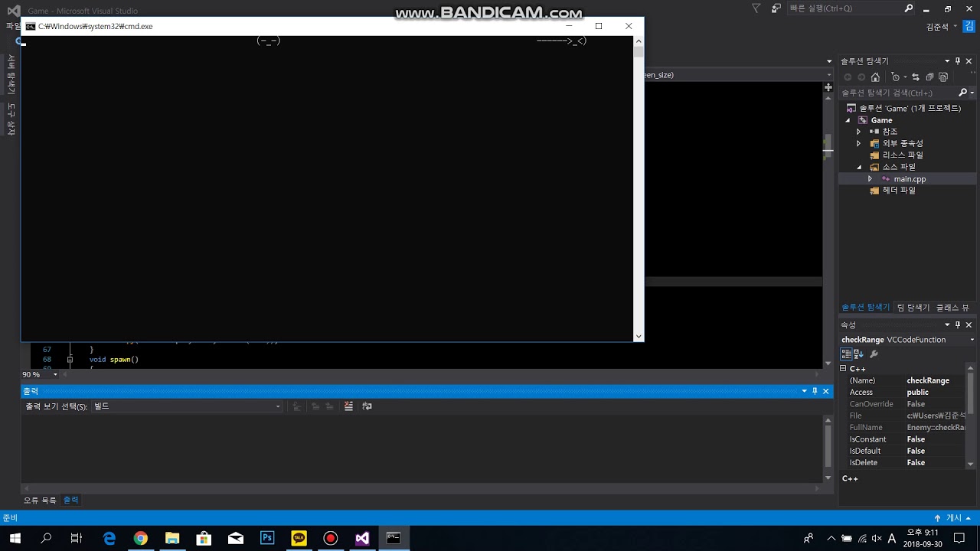Click the wrench Property Pages icon

(x=874, y=354)
